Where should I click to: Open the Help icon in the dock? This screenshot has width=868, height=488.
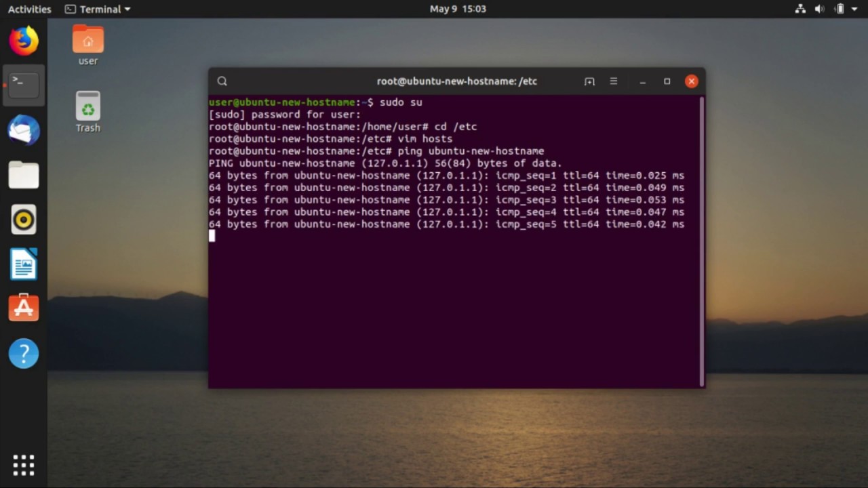pyautogui.click(x=24, y=353)
